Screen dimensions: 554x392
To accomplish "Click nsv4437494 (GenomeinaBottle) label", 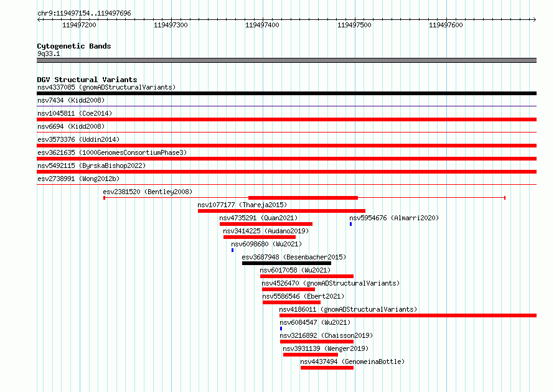I will (352, 362).
